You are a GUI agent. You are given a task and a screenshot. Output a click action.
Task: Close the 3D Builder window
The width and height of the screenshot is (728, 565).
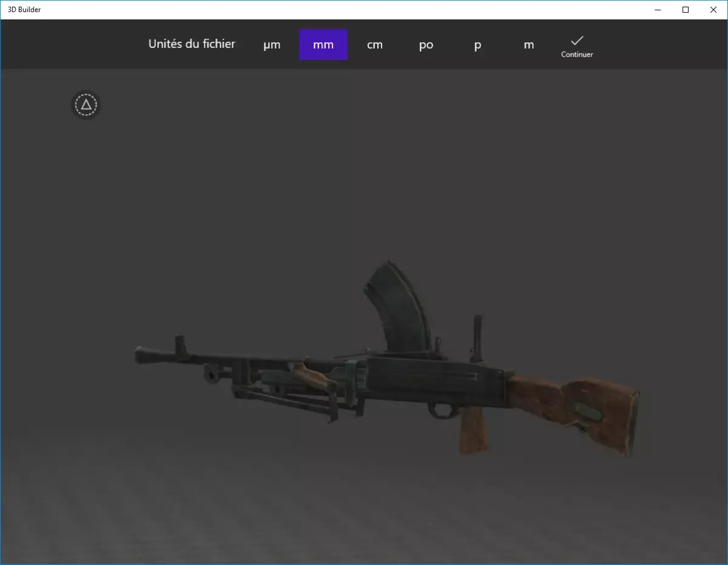point(713,10)
